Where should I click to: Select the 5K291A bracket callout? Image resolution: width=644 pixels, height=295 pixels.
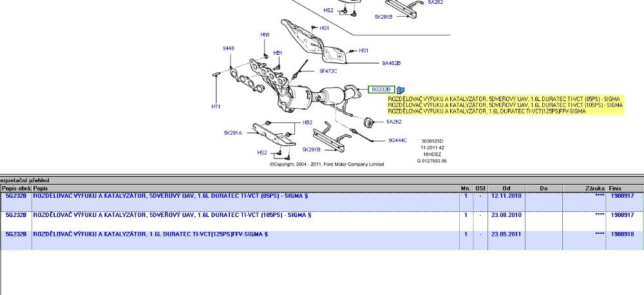[233, 133]
